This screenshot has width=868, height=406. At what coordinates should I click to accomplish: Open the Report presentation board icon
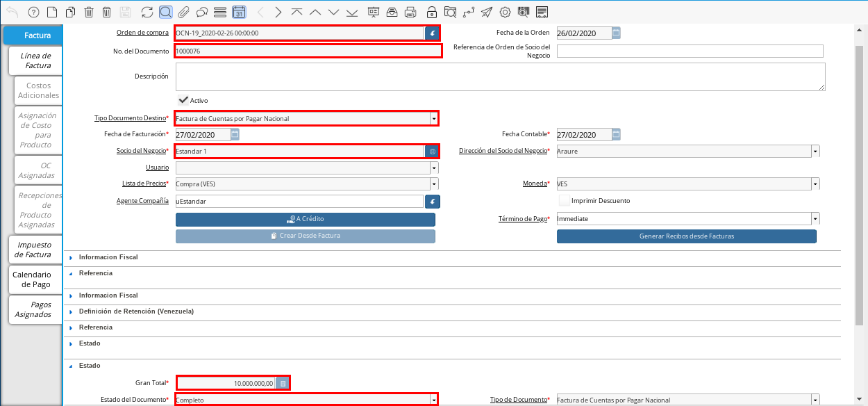(x=374, y=12)
